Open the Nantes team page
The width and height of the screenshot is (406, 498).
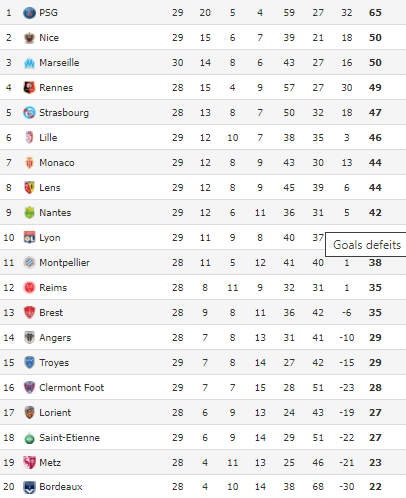pyautogui.click(x=55, y=213)
